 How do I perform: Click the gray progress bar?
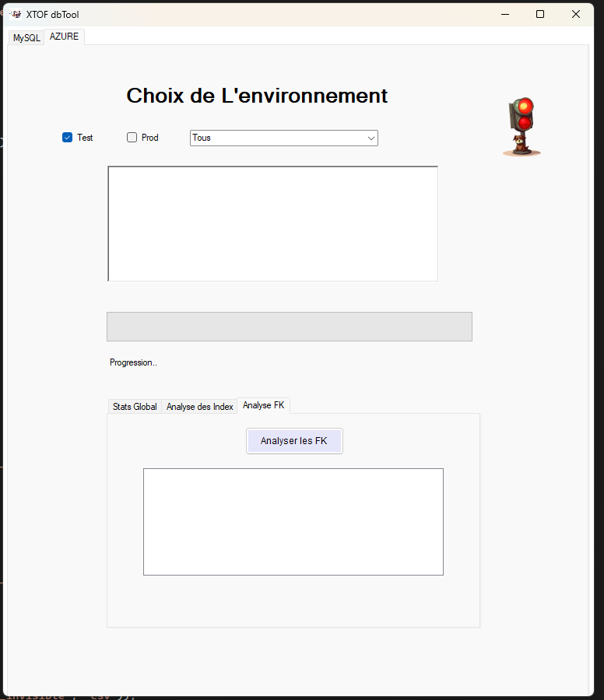tap(290, 327)
